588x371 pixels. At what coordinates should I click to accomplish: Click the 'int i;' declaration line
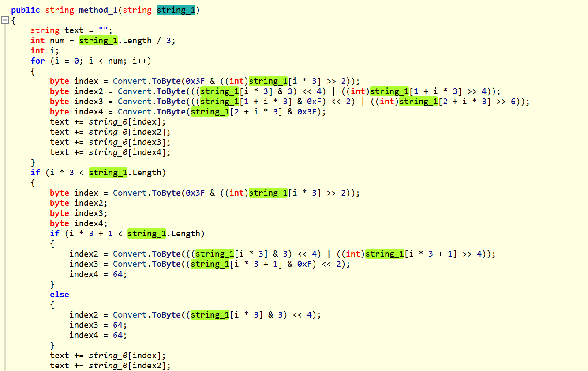click(x=45, y=51)
